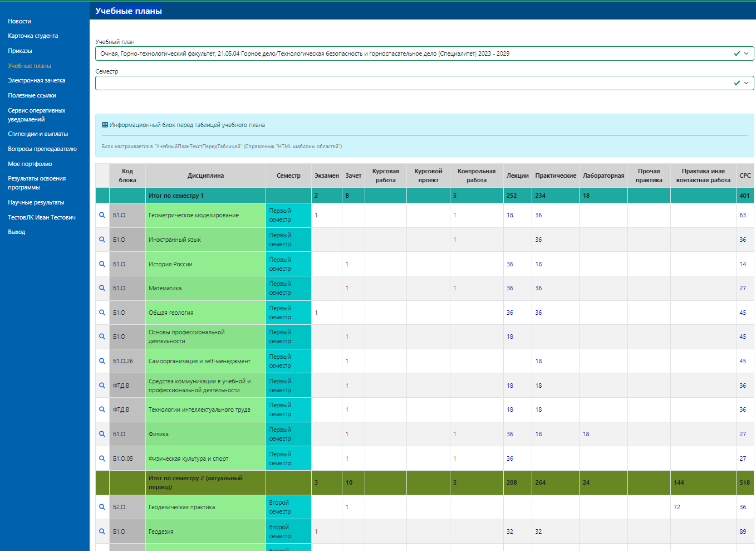Open details icon for Иностранный язык row
Screen dimensions: 756x551
pos(102,240)
